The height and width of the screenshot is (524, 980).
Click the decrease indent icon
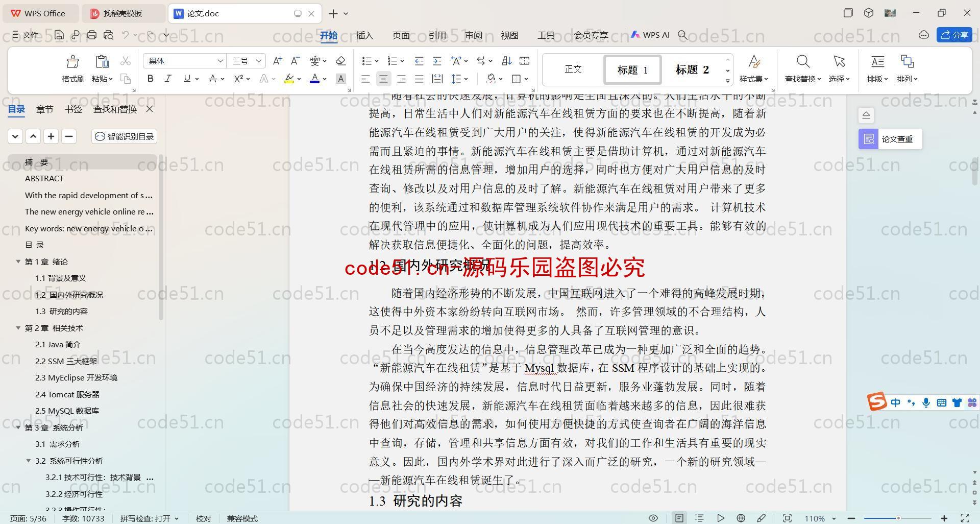[x=419, y=61]
